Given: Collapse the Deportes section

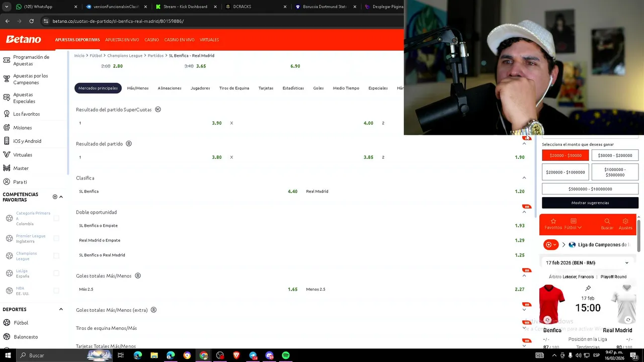Looking at the screenshot, I should [x=61, y=309].
